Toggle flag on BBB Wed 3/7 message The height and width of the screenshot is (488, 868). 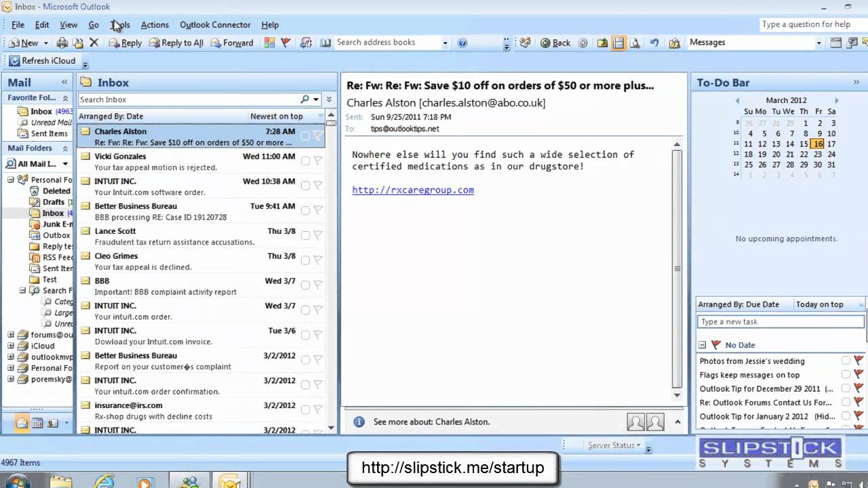318,285
